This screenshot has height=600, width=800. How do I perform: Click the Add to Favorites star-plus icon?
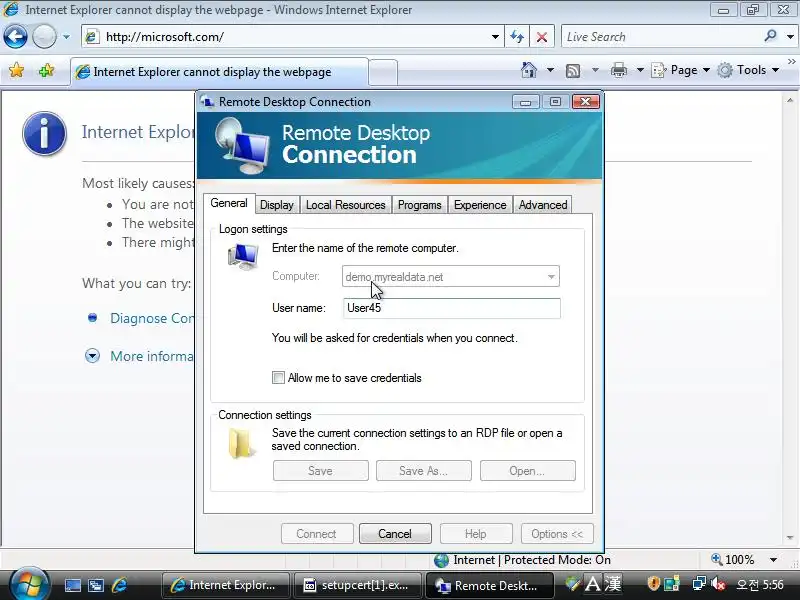pos(46,70)
